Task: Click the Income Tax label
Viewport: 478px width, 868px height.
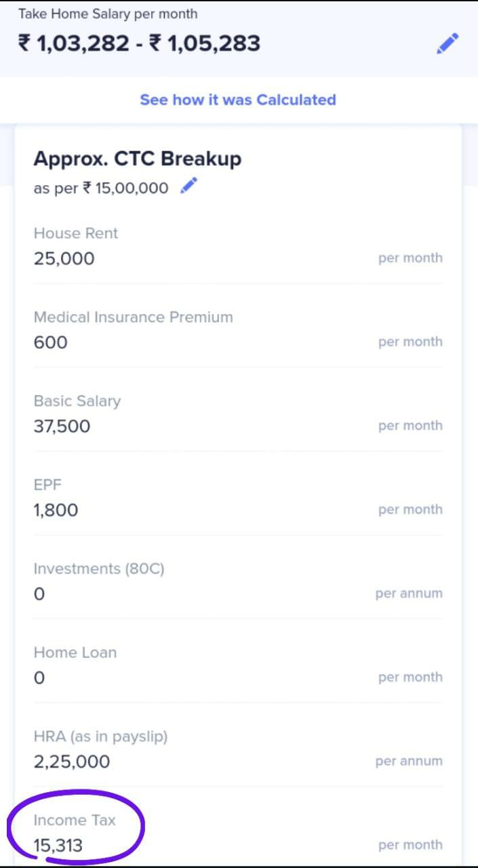Action: click(75, 820)
